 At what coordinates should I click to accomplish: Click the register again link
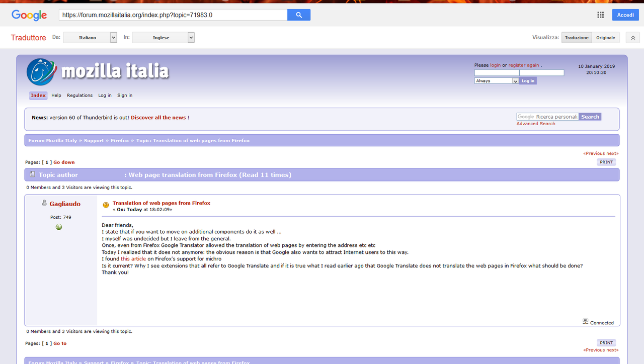(x=524, y=65)
